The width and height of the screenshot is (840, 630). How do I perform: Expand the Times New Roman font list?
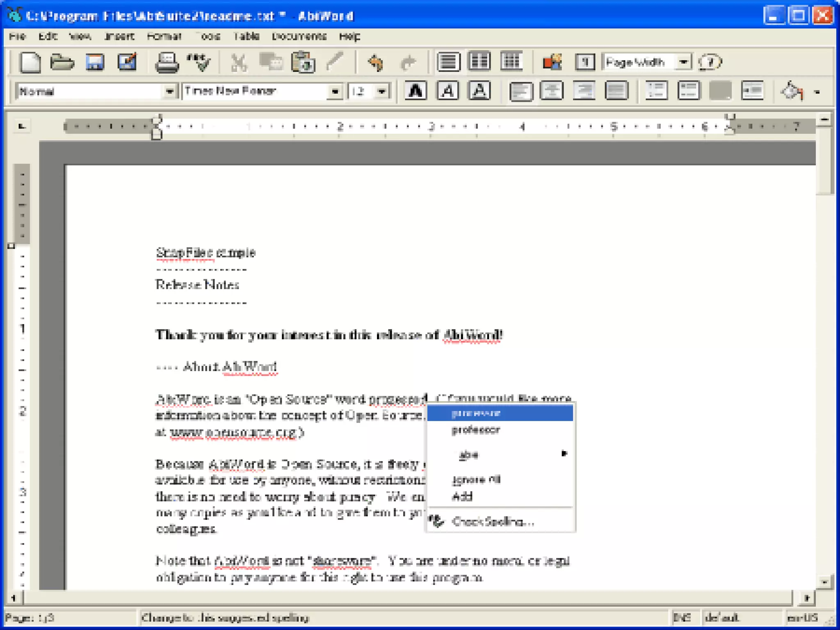click(335, 91)
